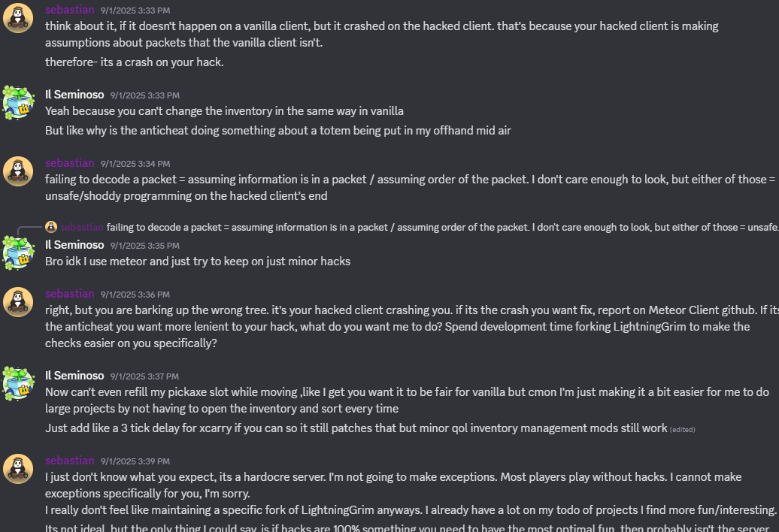Viewport: 779px width, 532px height.
Task: Click the sebastian username on the 3:36 PM message
Action: point(69,294)
